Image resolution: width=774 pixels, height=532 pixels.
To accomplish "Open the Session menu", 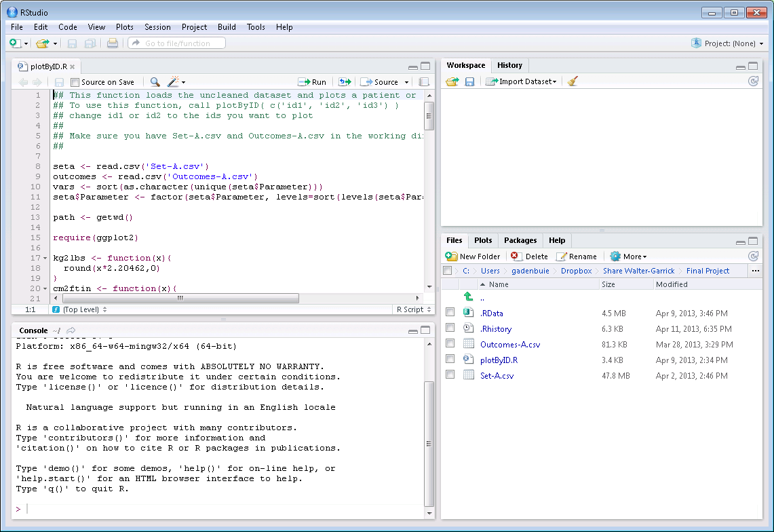I will [157, 27].
